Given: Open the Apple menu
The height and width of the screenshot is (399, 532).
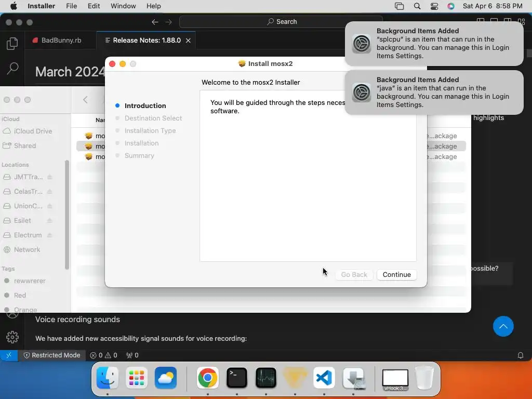Looking at the screenshot, I should [13, 6].
